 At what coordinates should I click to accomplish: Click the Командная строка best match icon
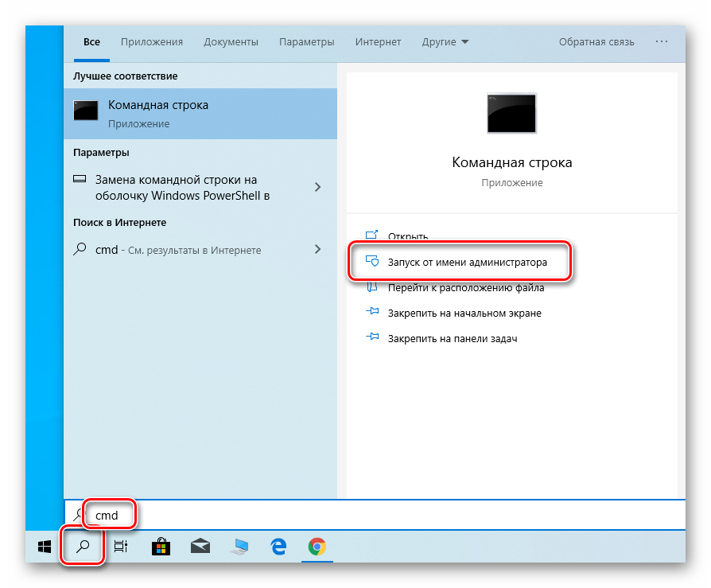tap(86, 111)
